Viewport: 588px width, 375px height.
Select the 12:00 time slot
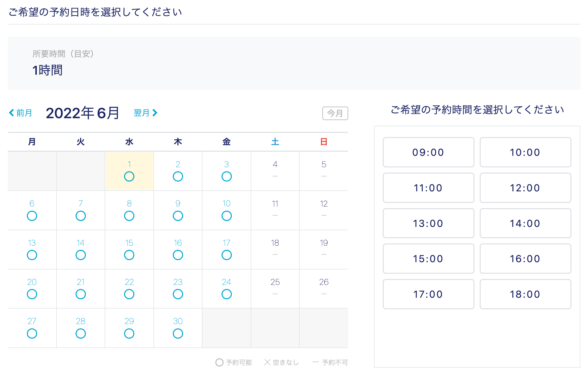(x=525, y=188)
